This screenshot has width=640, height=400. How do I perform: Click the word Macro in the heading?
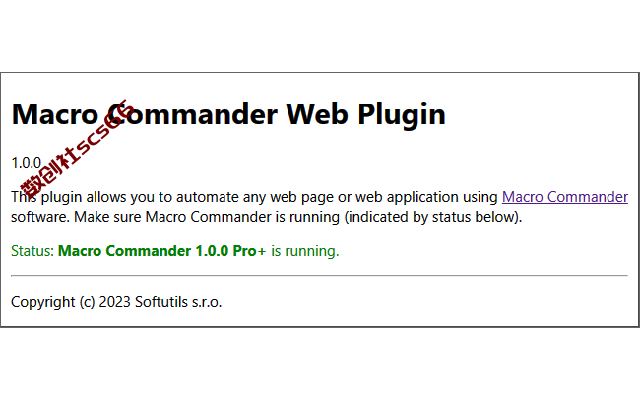click(55, 114)
